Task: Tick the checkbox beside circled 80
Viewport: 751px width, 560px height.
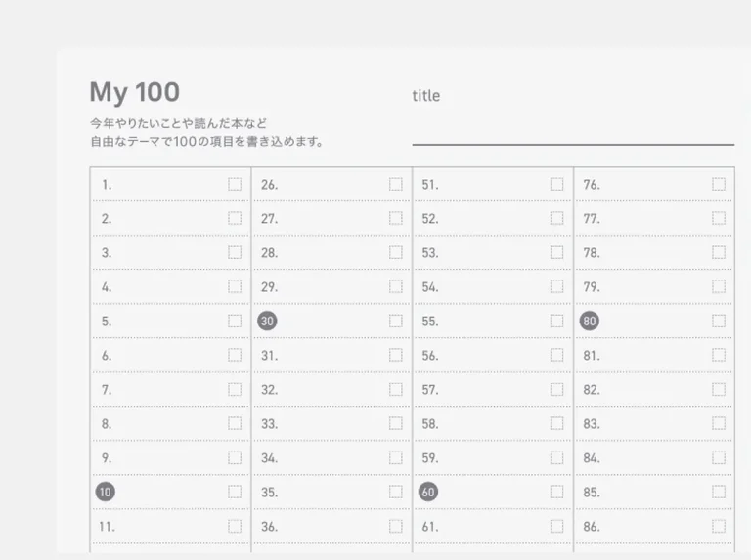Action: [x=719, y=321]
